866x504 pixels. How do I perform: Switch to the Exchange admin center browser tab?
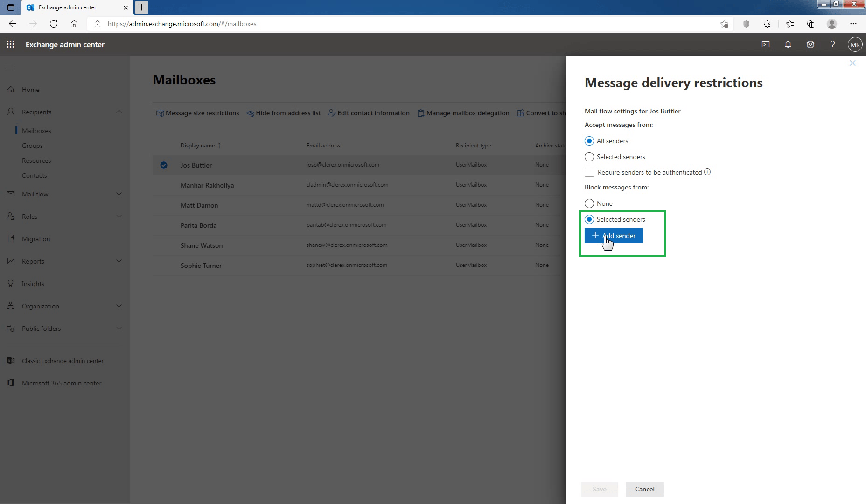67,7
